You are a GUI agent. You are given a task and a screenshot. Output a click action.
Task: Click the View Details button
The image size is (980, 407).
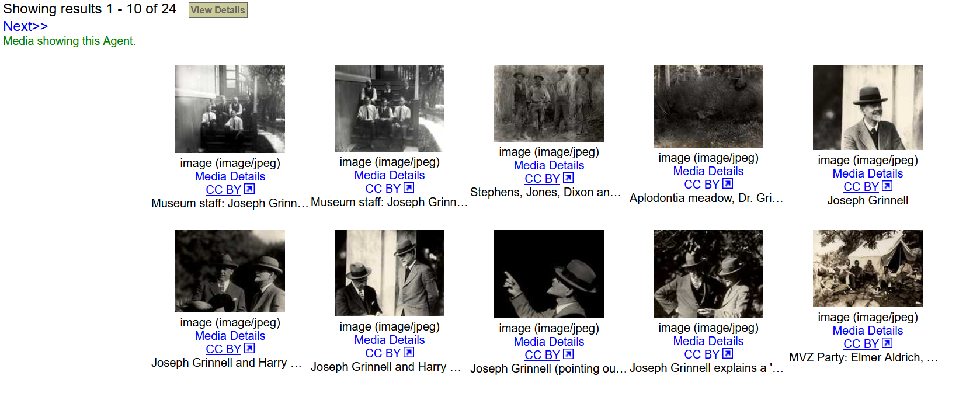pos(218,10)
